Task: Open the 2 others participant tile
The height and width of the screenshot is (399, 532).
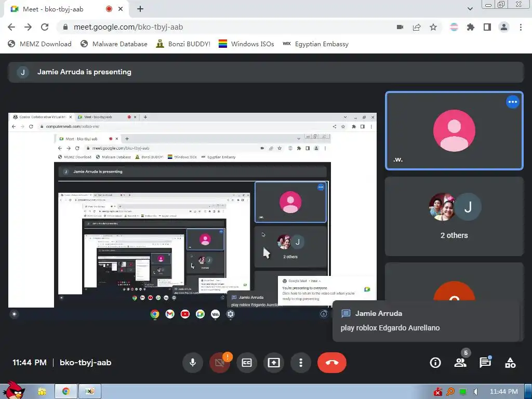Action: click(454, 216)
